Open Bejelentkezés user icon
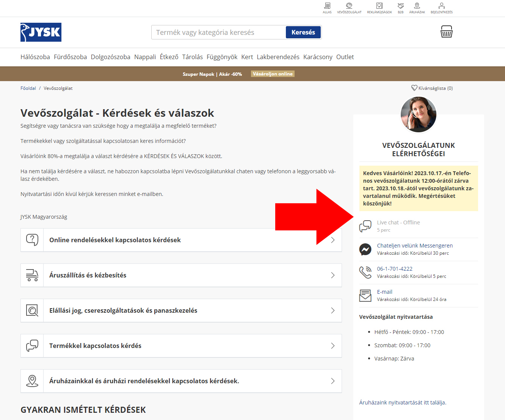The image size is (505, 420). 441,6
